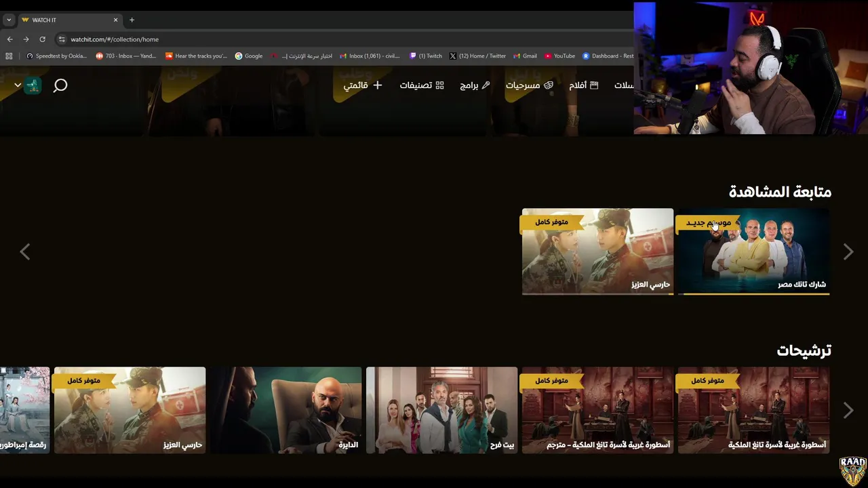Image resolution: width=868 pixels, height=488 pixels.
Task: Open Speedtest by Ookla bookmark
Action: 56,56
